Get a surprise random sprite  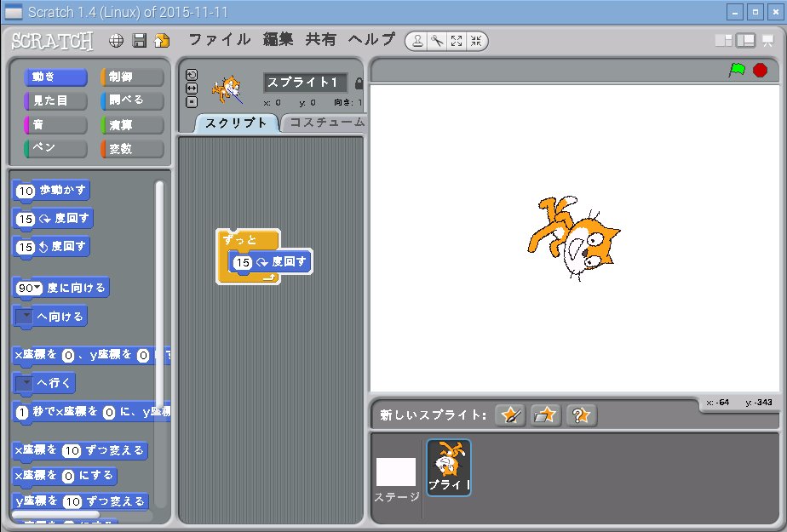click(581, 415)
